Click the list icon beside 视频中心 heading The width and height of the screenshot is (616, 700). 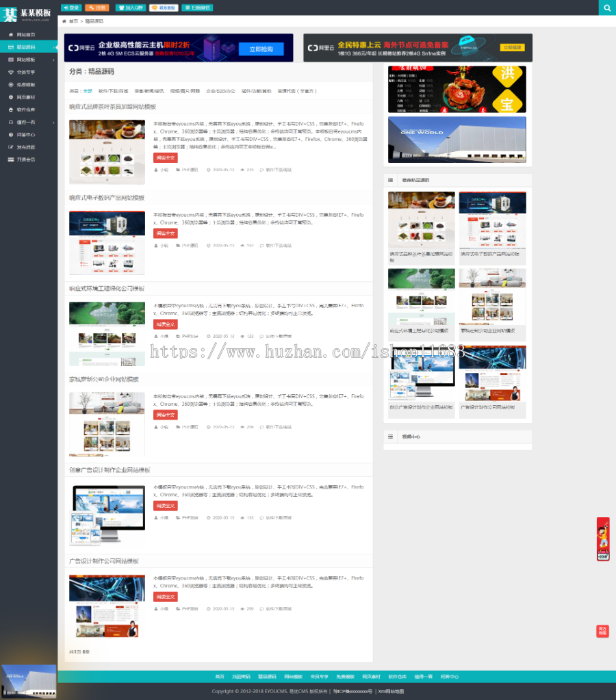pos(390,437)
